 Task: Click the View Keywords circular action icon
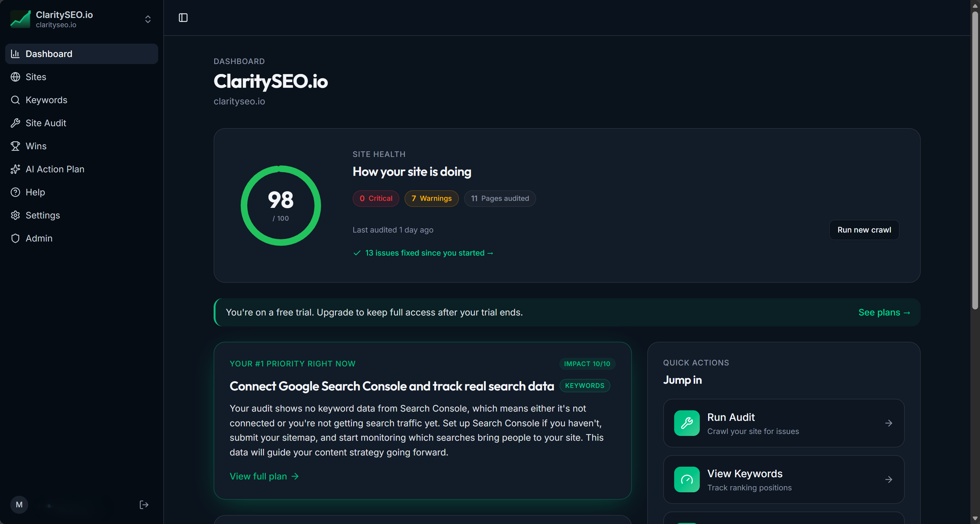pos(686,479)
